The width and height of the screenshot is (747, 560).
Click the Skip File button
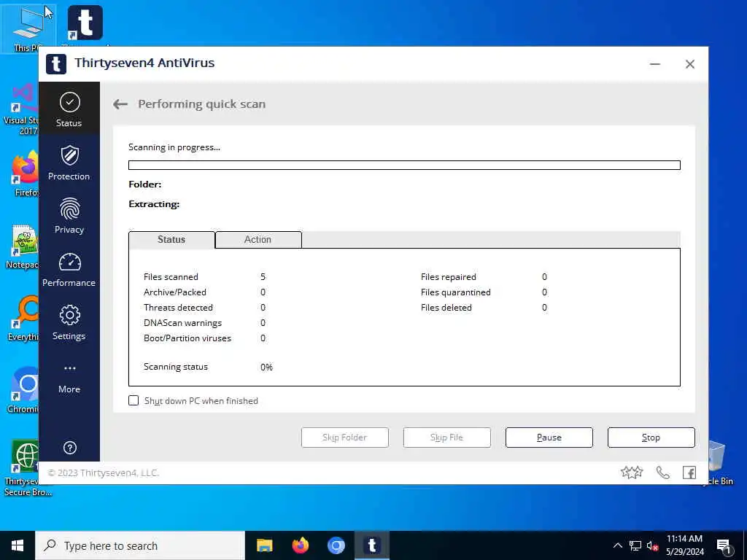446,437
